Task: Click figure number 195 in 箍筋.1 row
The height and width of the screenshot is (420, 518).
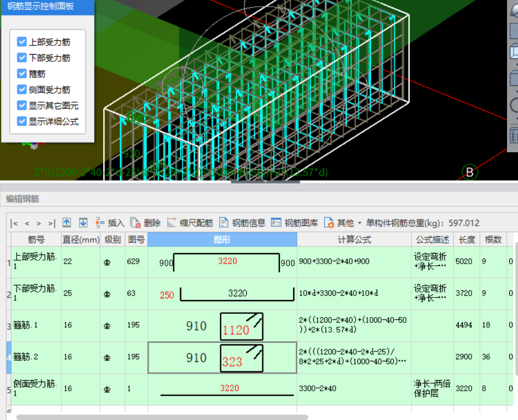Action: (136, 325)
